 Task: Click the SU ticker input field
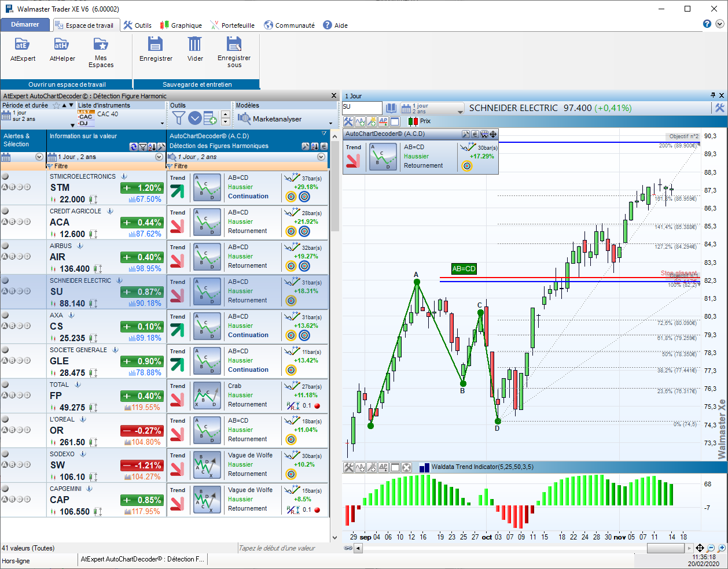pos(362,108)
